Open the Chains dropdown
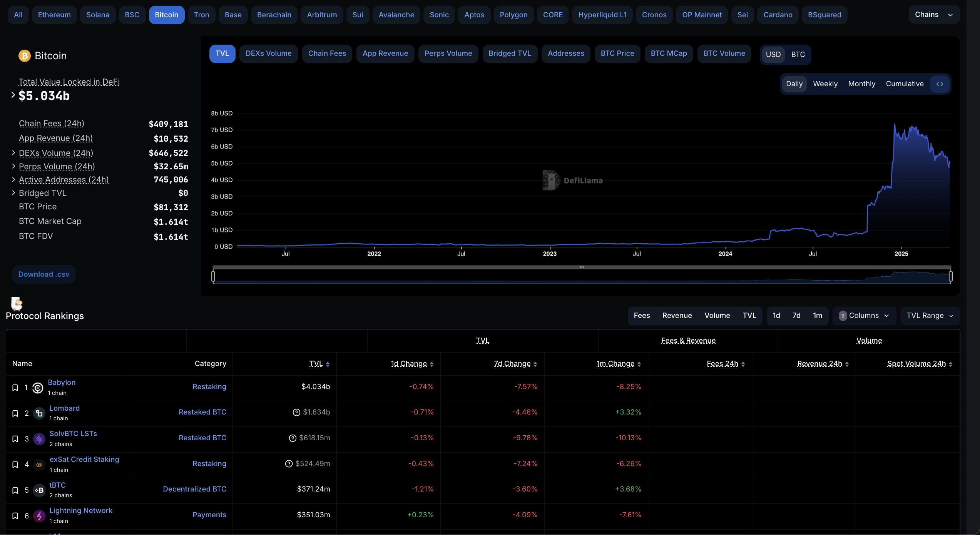This screenshot has width=980, height=535. 934,15
